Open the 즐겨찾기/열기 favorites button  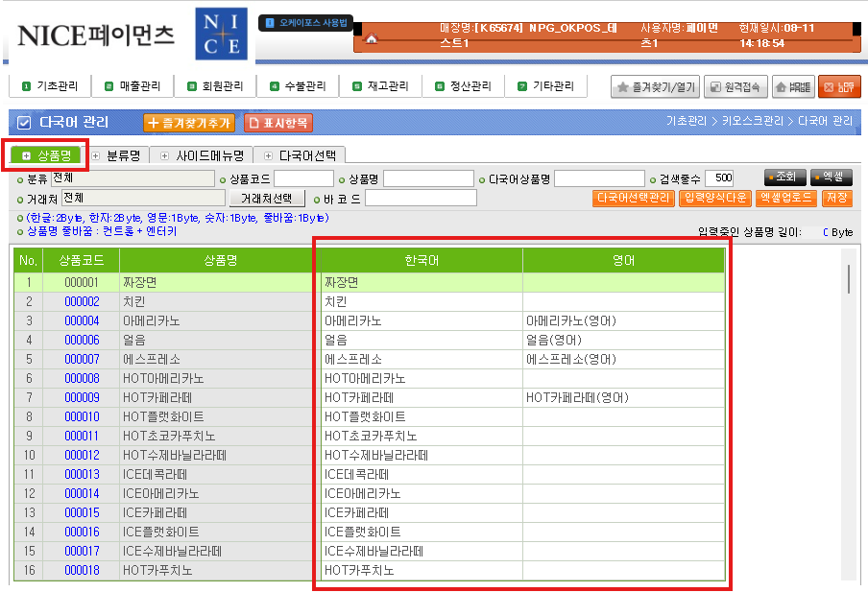coord(655,87)
